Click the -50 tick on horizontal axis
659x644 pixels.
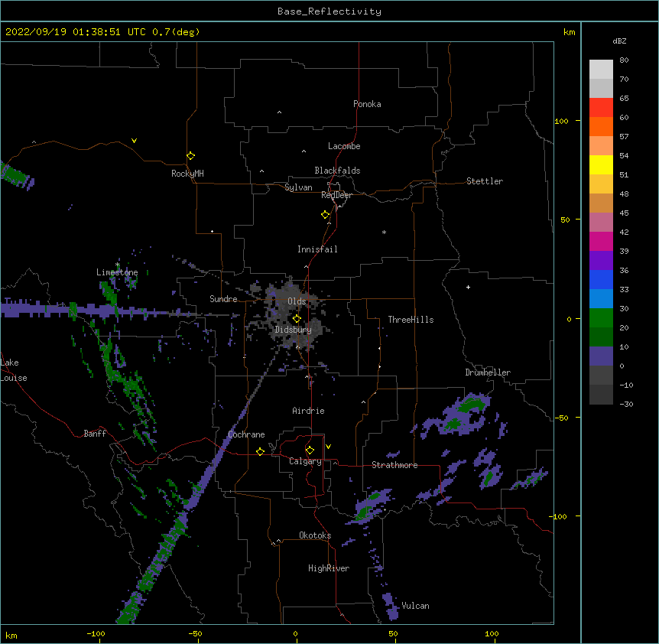coord(195,633)
